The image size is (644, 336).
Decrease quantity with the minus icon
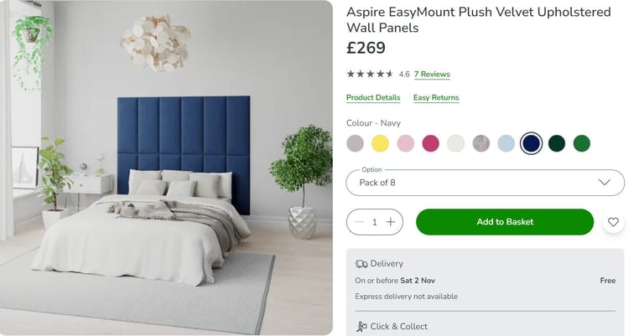359,222
